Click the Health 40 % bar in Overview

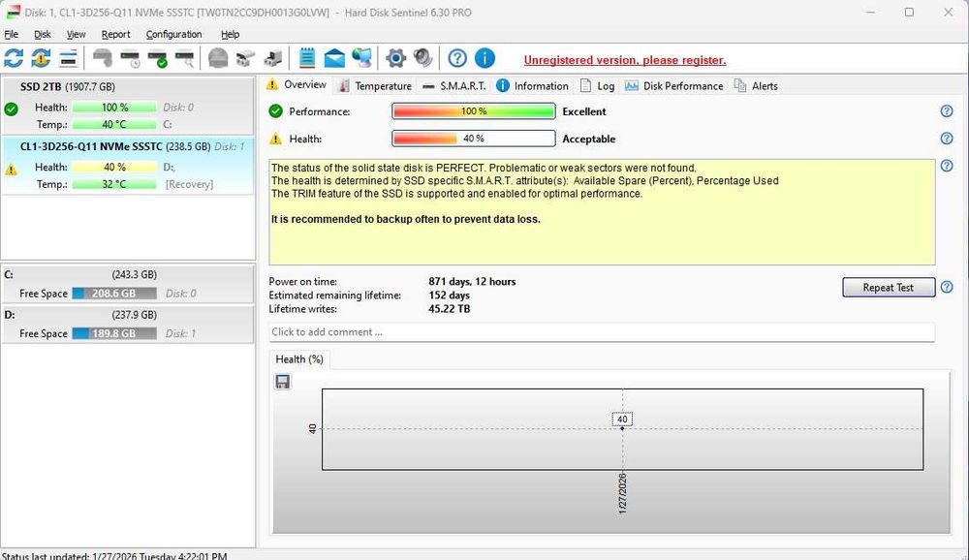pos(474,139)
